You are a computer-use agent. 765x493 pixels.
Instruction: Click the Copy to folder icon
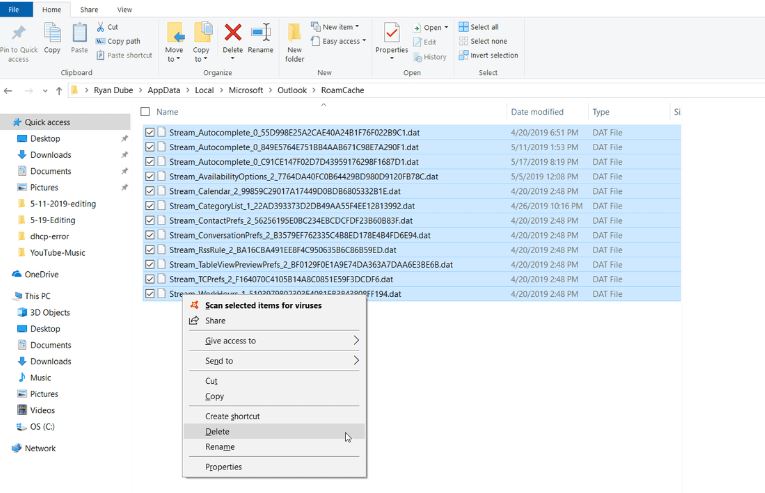(x=202, y=33)
